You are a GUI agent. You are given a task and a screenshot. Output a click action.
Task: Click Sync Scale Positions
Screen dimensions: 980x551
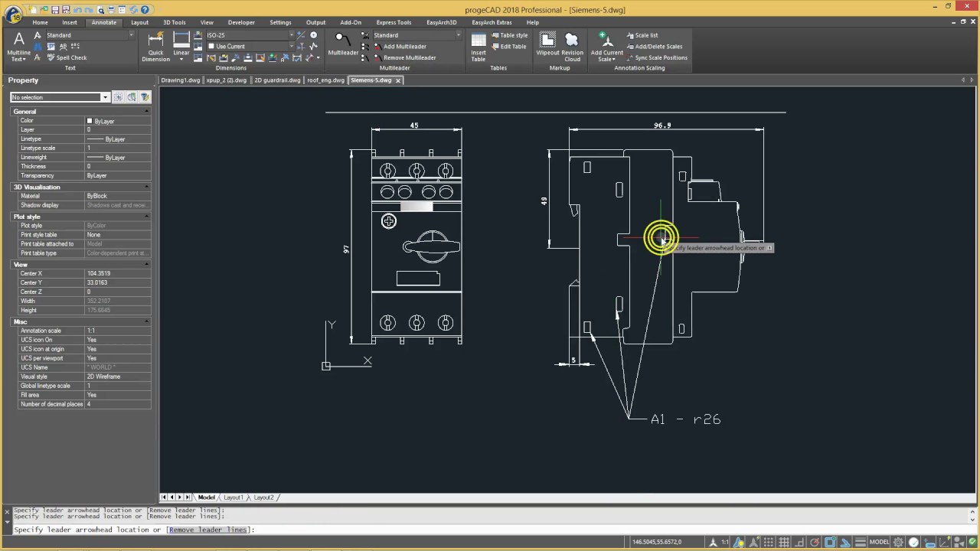point(660,58)
